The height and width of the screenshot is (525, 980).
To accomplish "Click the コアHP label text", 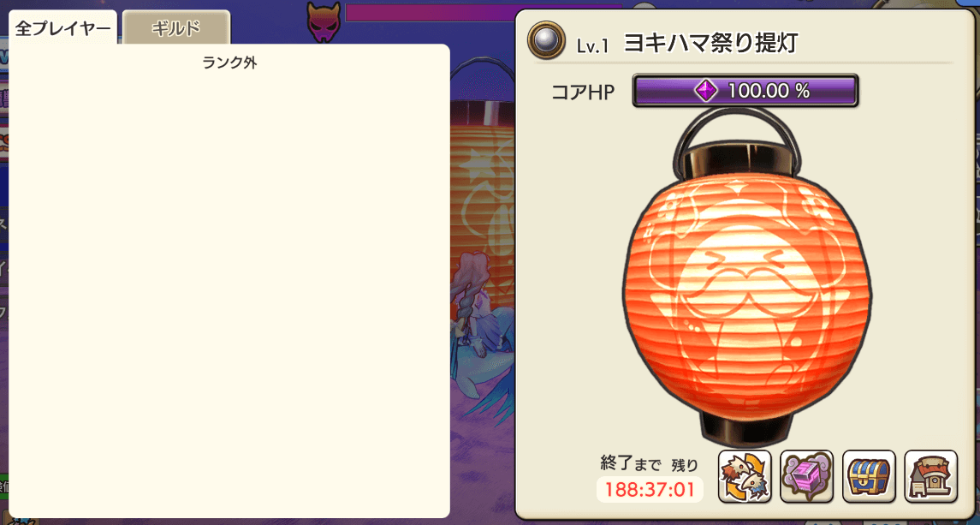I will tap(583, 92).
